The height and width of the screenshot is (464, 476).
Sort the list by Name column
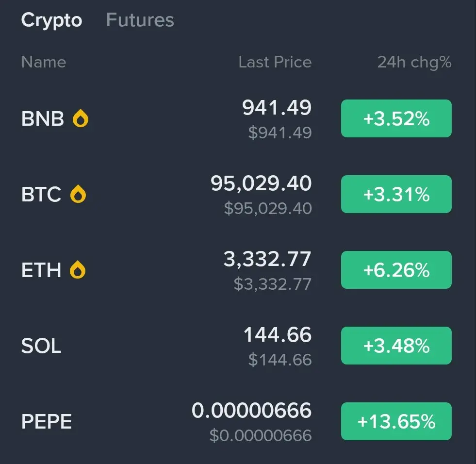[44, 62]
